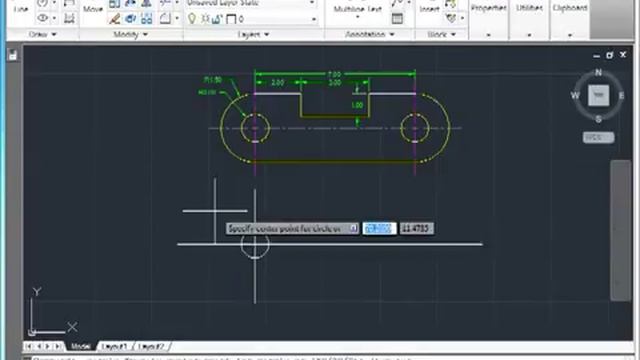The width and height of the screenshot is (640, 360).
Task: Open the Edit Attributes flyout arrow
Action: coord(462,18)
